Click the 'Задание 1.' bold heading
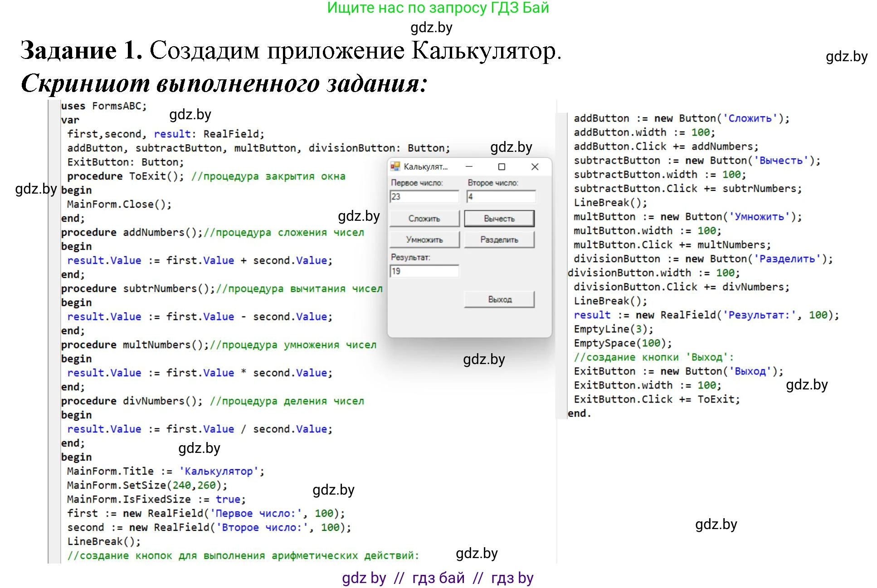The width and height of the screenshot is (877, 588). pos(82,50)
